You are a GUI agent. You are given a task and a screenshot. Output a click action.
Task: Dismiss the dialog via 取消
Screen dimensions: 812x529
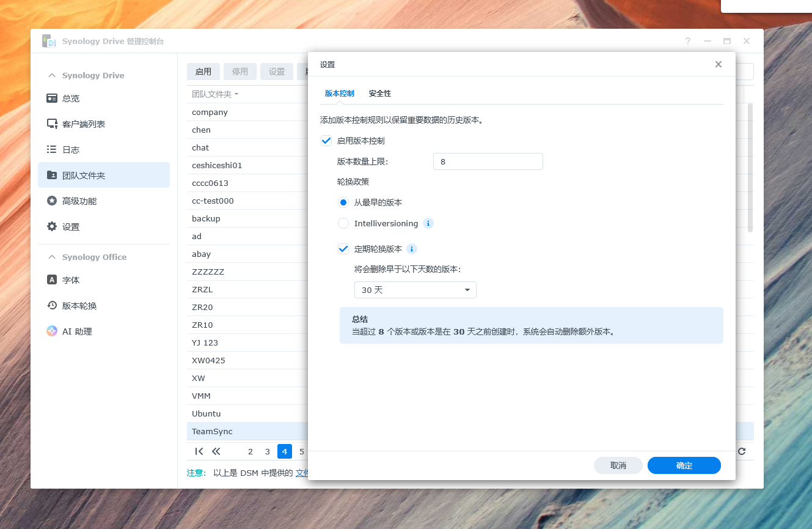(618, 465)
